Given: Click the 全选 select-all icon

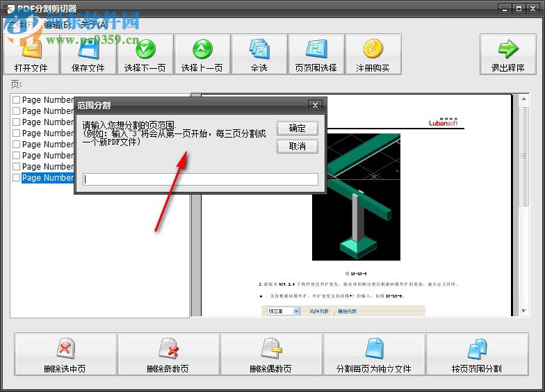Looking at the screenshot, I should point(259,49).
